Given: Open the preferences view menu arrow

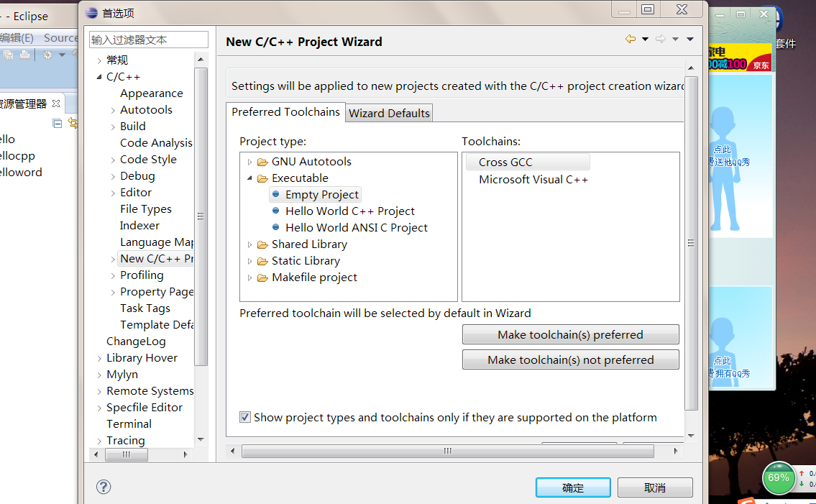Looking at the screenshot, I should coord(690,39).
